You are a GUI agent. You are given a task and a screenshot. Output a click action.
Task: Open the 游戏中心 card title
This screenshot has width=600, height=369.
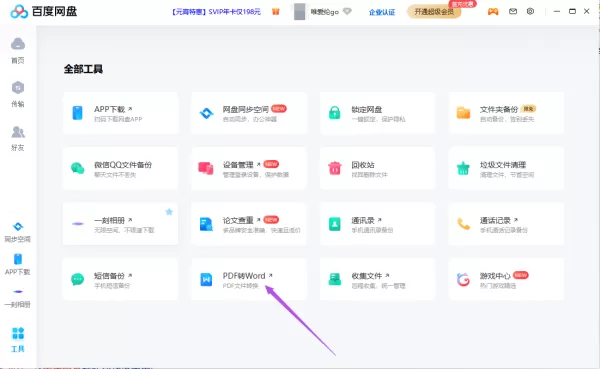[495, 276]
